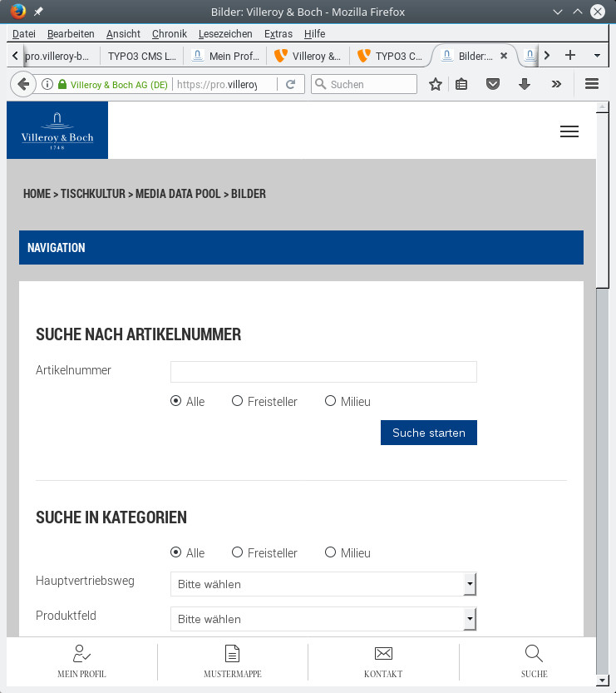Viewport: 616px width, 693px height.
Task: Switch to the Mein Prof... tab
Action: 225,56
